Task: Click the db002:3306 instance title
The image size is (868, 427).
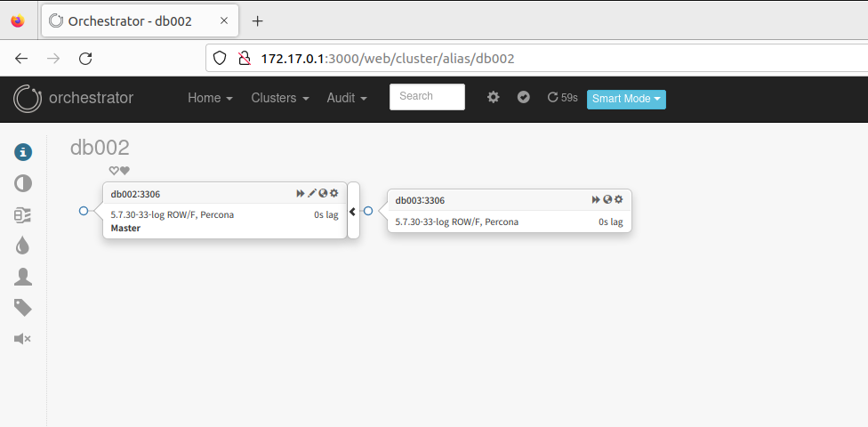Action: [135, 194]
